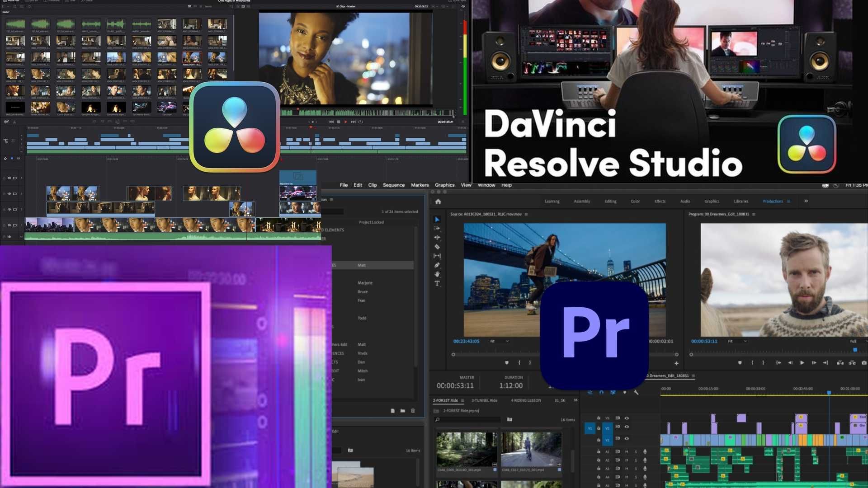Click the trash icon in Premiere Production panel
This screenshot has width=868, height=488.
413,411
